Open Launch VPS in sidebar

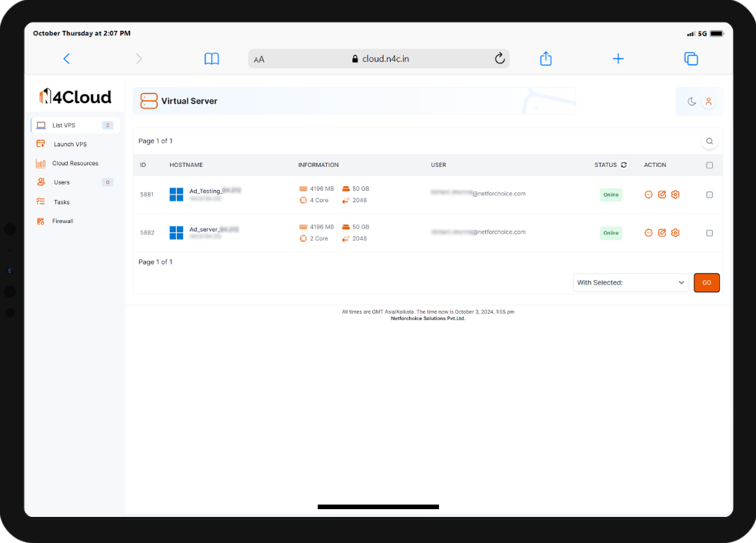point(70,145)
